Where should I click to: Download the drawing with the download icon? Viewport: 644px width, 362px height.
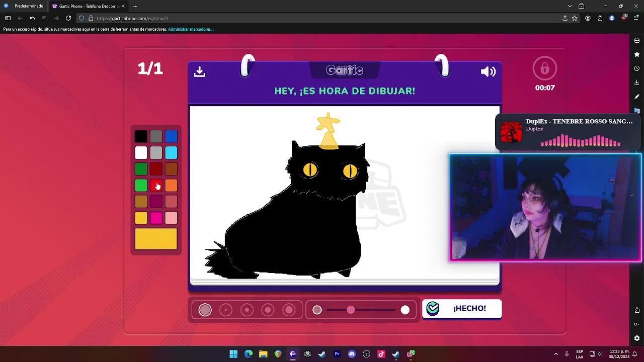(x=199, y=72)
